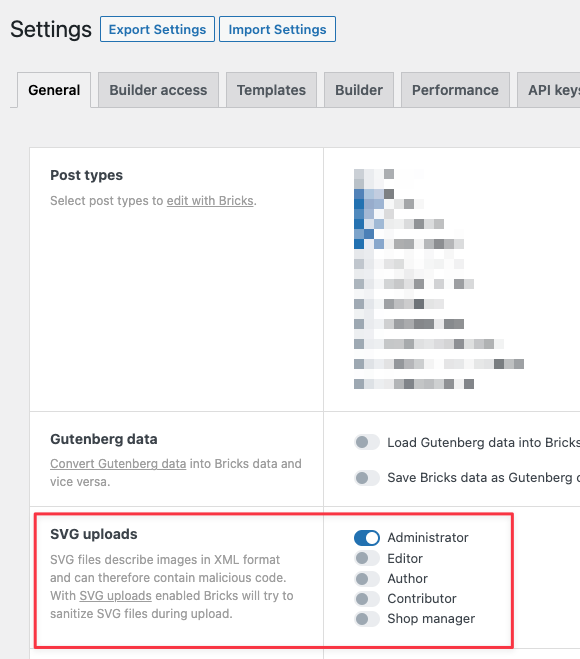This screenshot has width=580, height=659.
Task: Select the General tab
Action: click(x=54, y=90)
